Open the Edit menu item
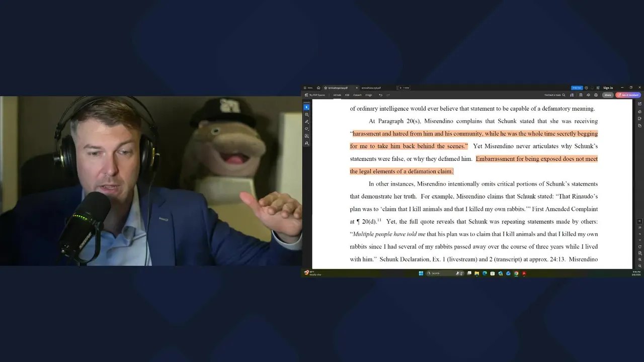This screenshot has width=644, height=362. pos(347,95)
